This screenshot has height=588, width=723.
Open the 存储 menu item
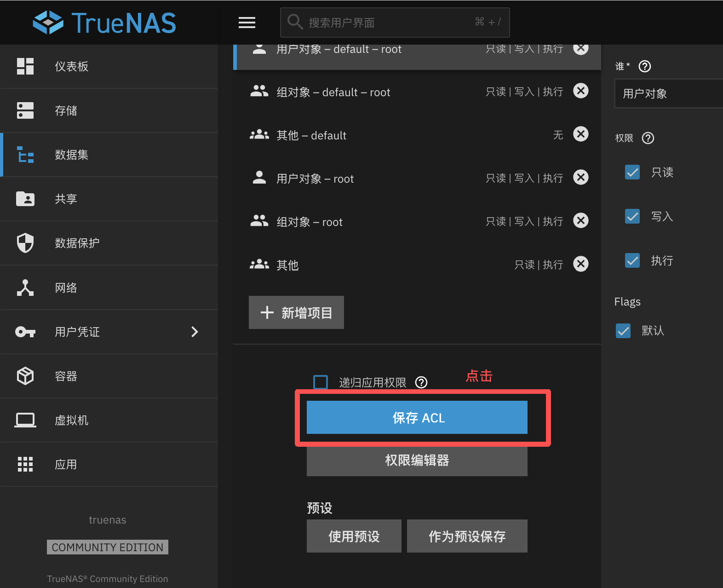point(66,111)
